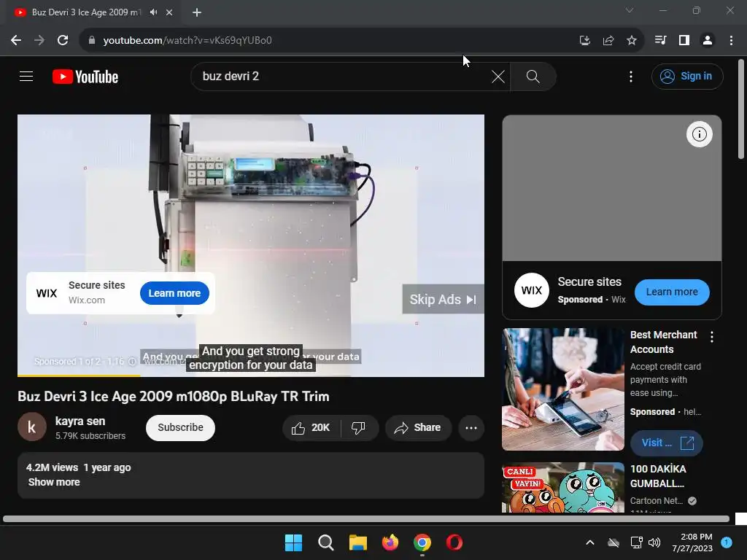Viewport: 747px width, 560px height.
Task: Show hidden system tray icons
Action: 589,542
